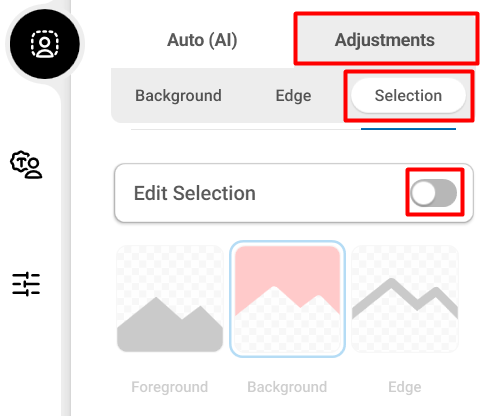
Task: Choose the gray Foreground mountain preview
Action: click(x=170, y=299)
